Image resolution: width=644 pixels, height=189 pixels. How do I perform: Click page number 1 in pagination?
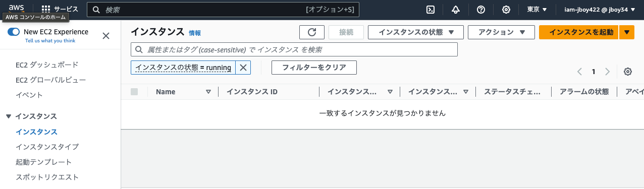pyautogui.click(x=594, y=72)
